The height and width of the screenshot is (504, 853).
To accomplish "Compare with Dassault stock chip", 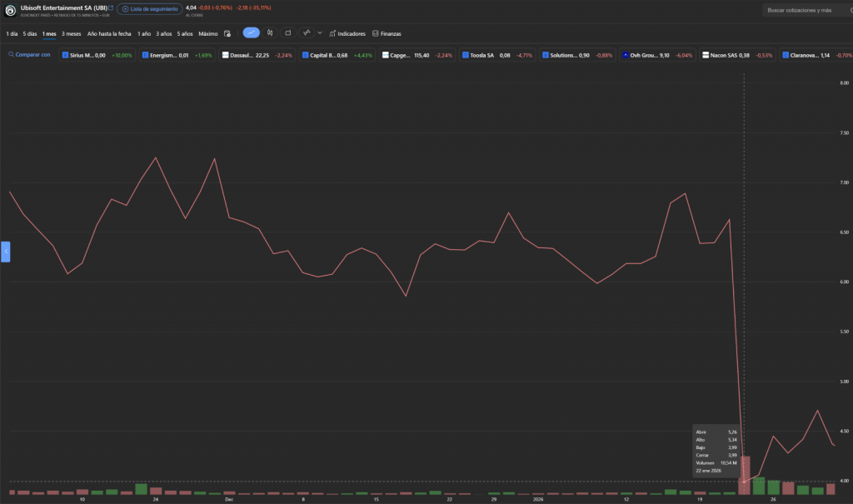I will tap(256, 55).
